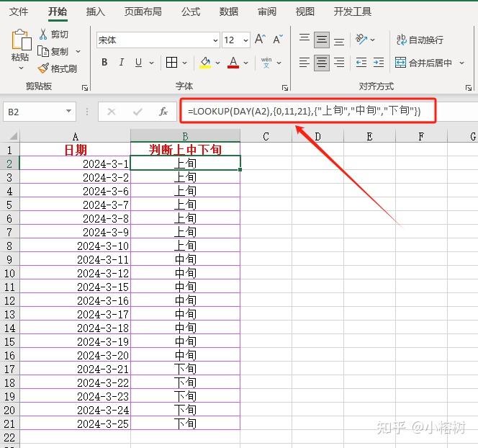The width and height of the screenshot is (478, 448).
Task: Open the Font (字体) dialog launcher
Action: pos(285,88)
